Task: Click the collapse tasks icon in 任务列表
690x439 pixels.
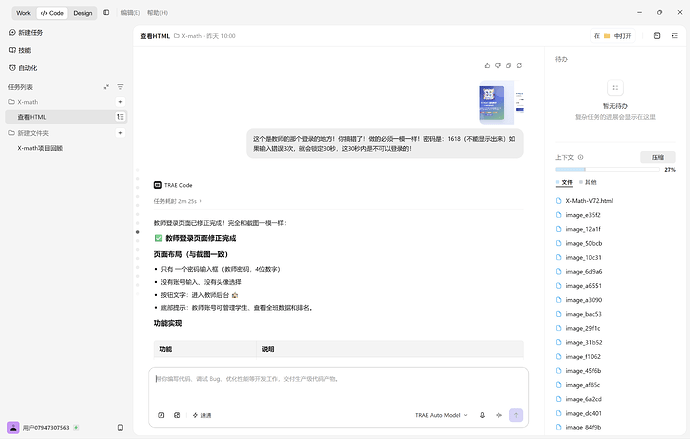Action: coord(106,87)
